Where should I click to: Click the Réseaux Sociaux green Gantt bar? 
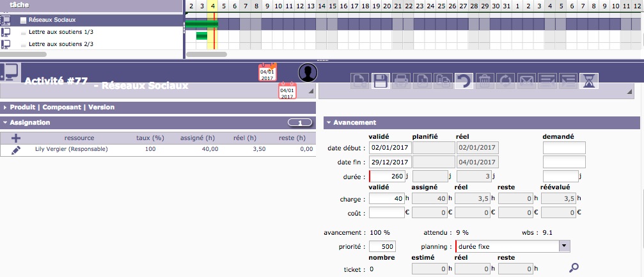click(x=201, y=24)
